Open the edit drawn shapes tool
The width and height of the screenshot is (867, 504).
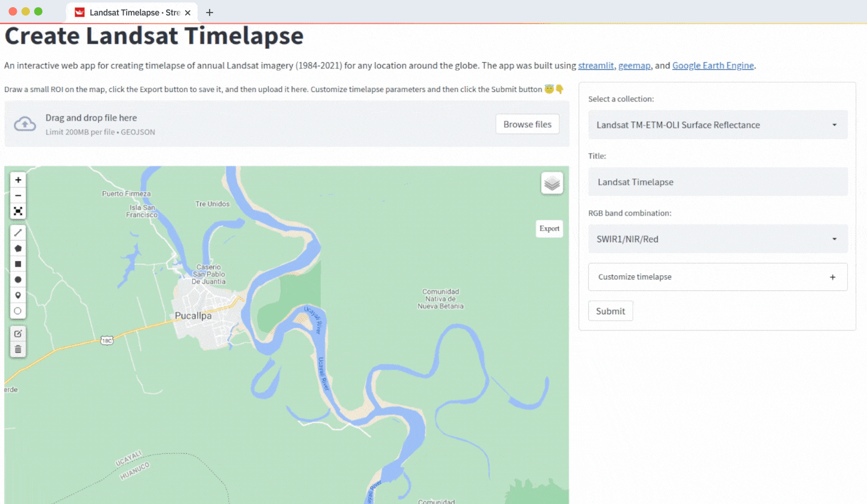pyautogui.click(x=18, y=333)
